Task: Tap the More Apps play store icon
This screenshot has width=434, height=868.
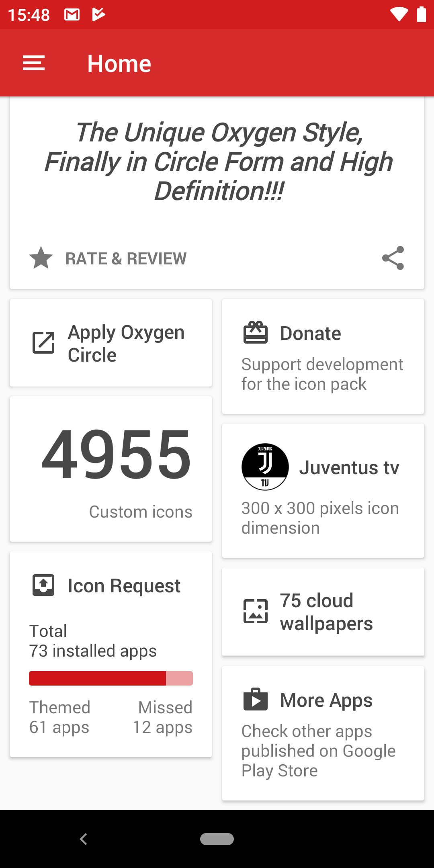Action: [255, 700]
